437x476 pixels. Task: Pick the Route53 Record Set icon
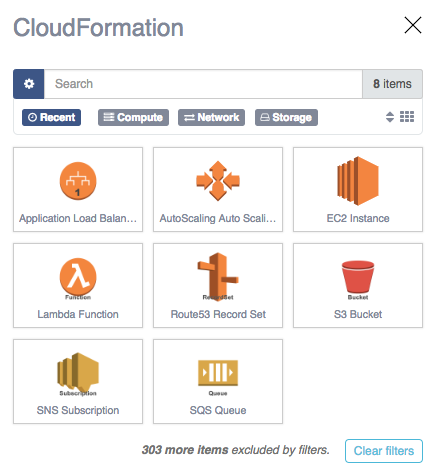point(218,277)
